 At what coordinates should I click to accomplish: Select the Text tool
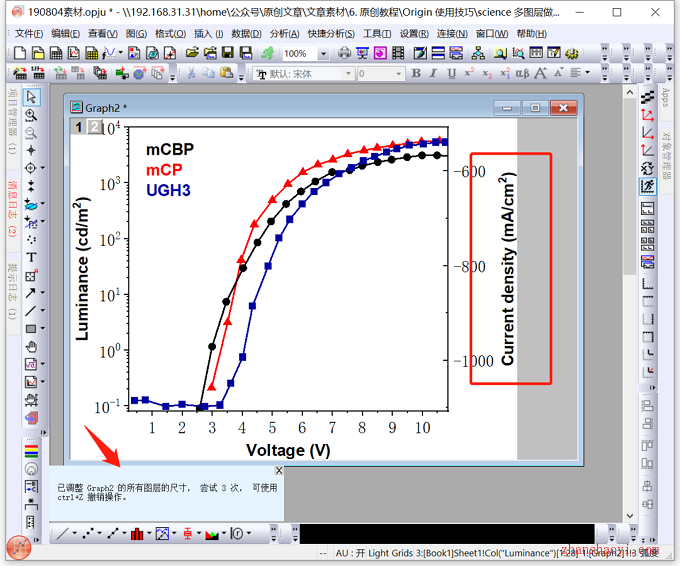pos(31,257)
